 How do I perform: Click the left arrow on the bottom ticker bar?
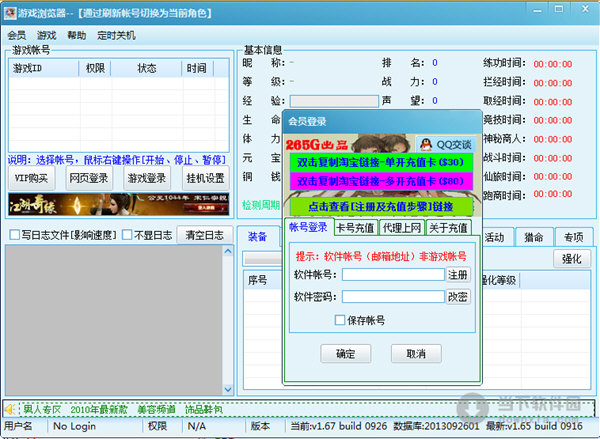(10, 409)
